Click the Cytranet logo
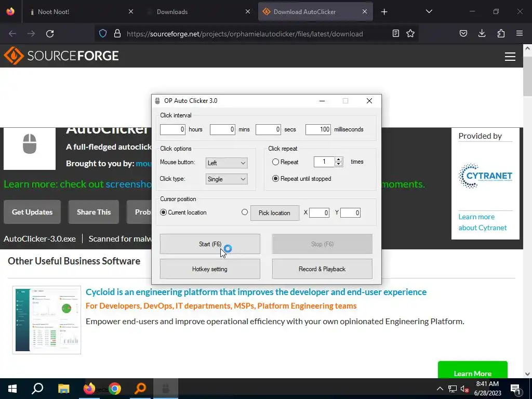The width and height of the screenshot is (532, 399). click(x=485, y=176)
